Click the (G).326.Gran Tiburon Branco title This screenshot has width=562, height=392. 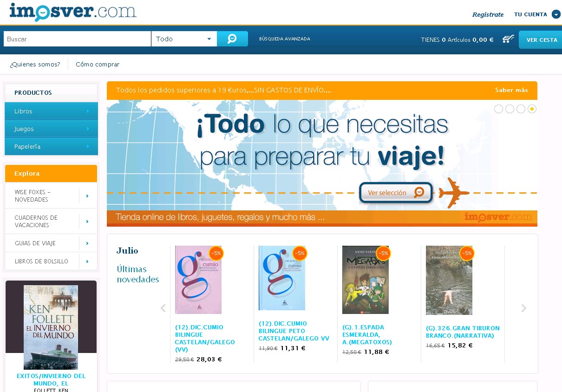[x=463, y=332]
